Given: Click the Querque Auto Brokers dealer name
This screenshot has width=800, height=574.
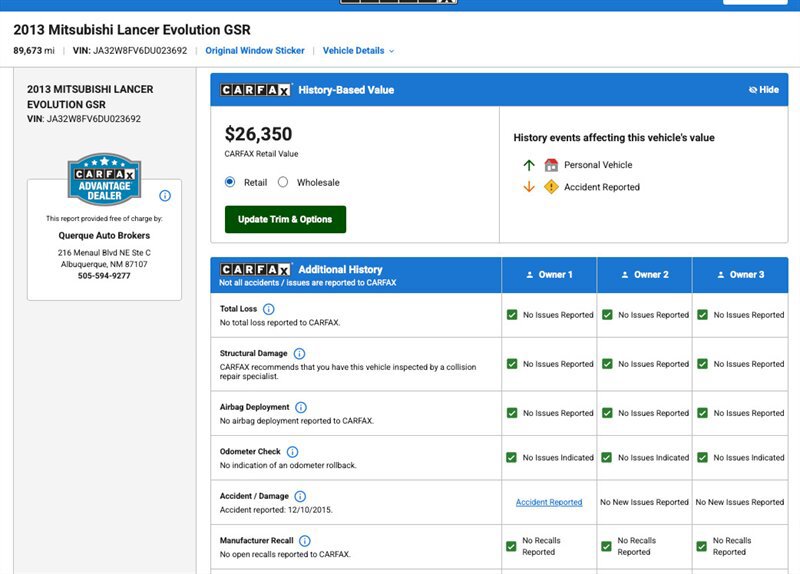Looking at the screenshot, I should 104,235.
